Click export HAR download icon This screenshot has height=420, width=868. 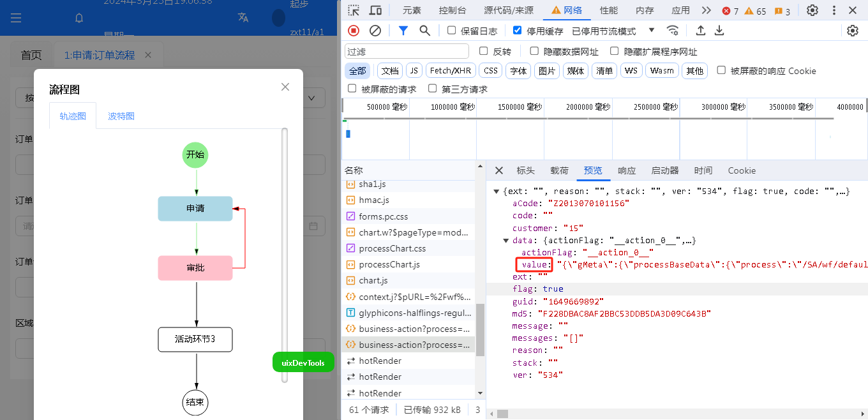[719, 30]
